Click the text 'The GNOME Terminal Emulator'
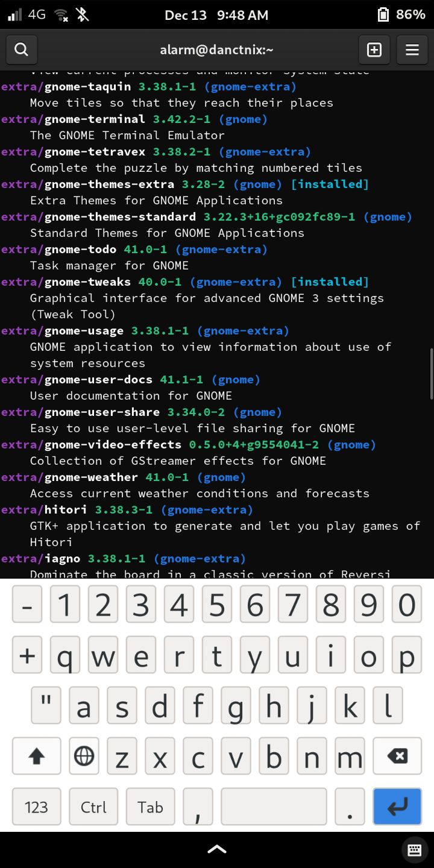 [127, 136]
